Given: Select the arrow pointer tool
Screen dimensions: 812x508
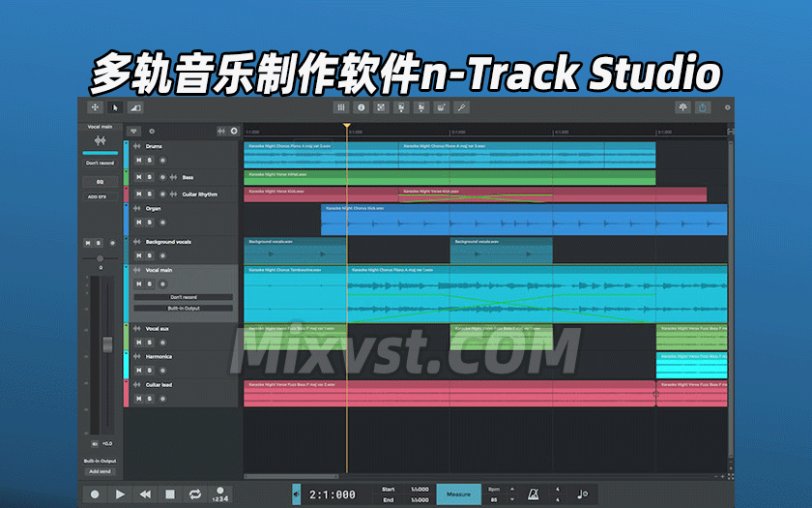Looking at the screenshot, I should [x=115, y=107].
